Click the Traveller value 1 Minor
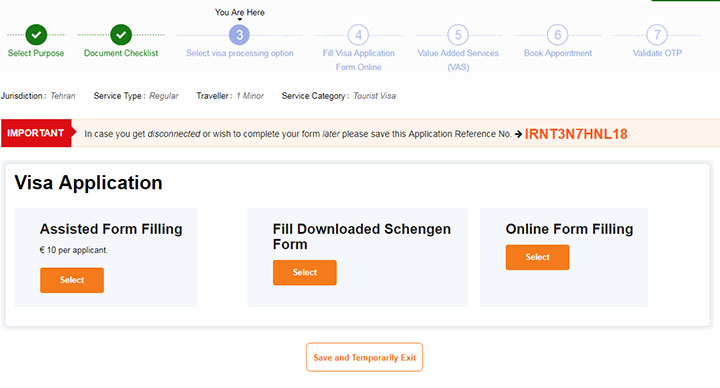The image size is (720, 388). [250, 96]
